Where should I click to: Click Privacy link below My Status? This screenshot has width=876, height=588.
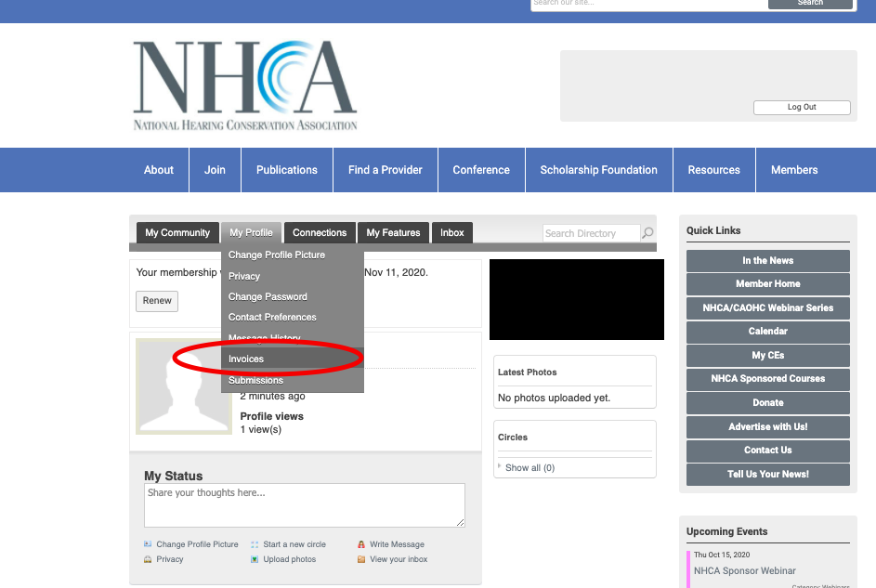click(x=170, y=559)
